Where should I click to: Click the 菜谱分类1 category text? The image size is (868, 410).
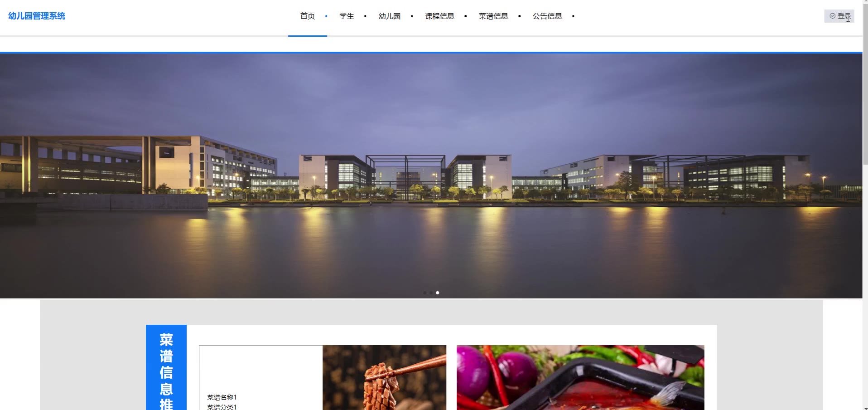(222, 407)
